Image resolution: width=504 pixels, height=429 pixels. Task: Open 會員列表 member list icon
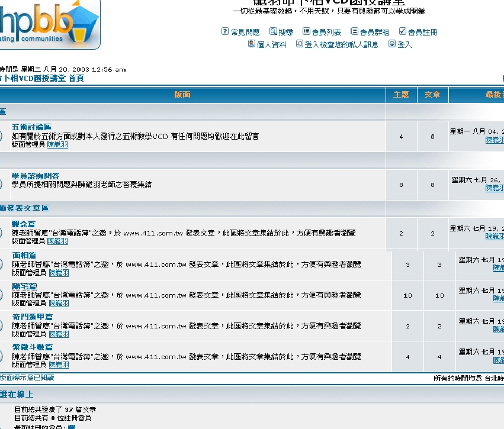point(306,31)
